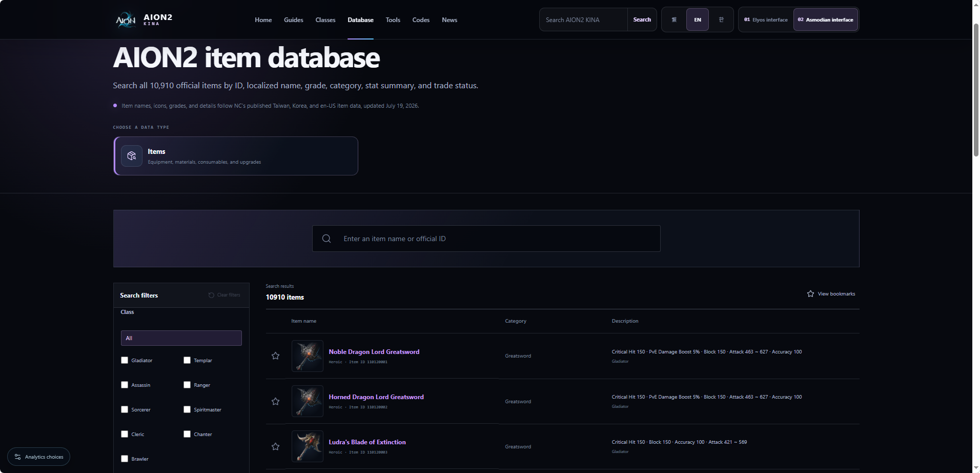Click View bookmarks link
This screenshot has width=980, height=473.
[831, 294]
